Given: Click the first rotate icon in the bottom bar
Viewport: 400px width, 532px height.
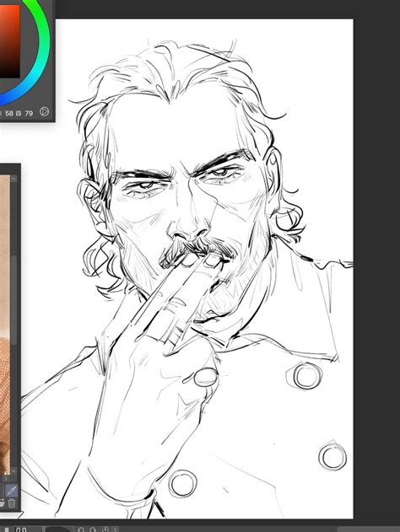Looking at the screenshot, I should coord(81,529).
